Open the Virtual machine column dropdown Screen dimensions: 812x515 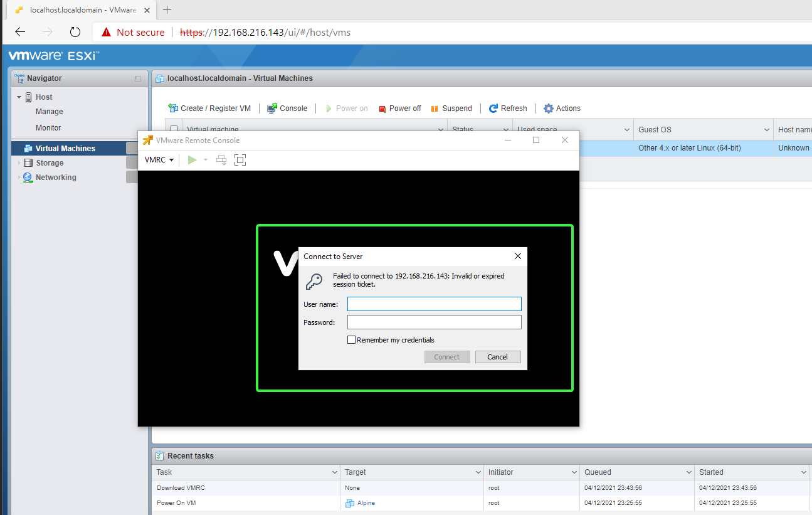(441, 130)
